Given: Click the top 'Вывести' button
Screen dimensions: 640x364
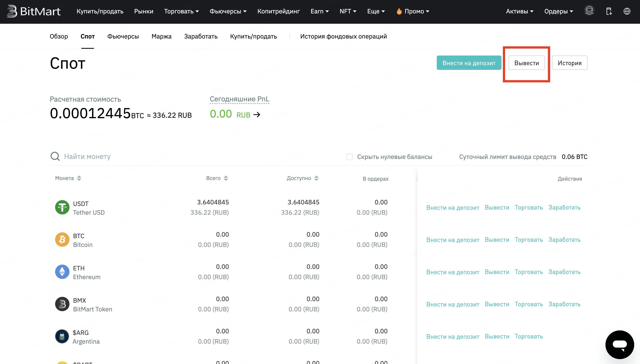Looking at the screenshot, I should 527,63.
